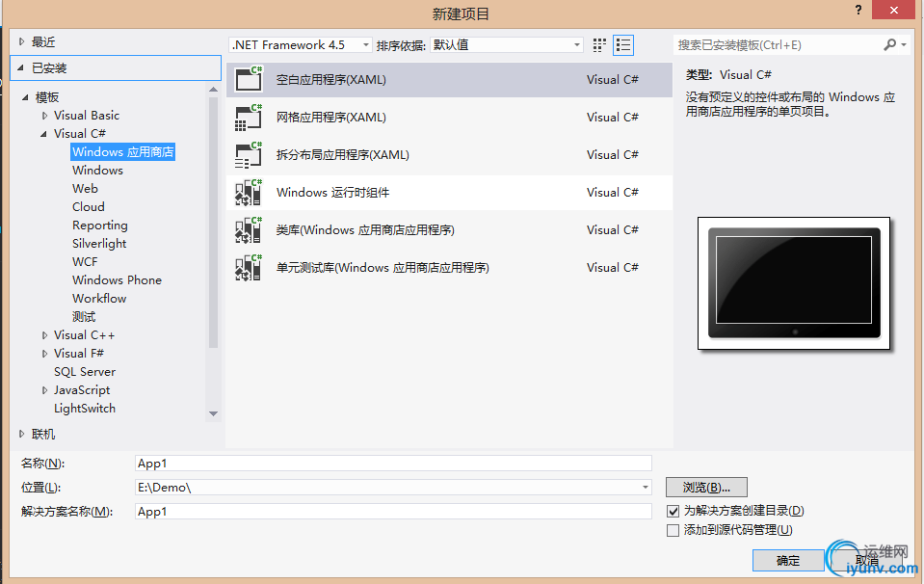Screen dimensions: 924x584
Task: Select the WCF tree item
Action: click(x=85, y=262)
